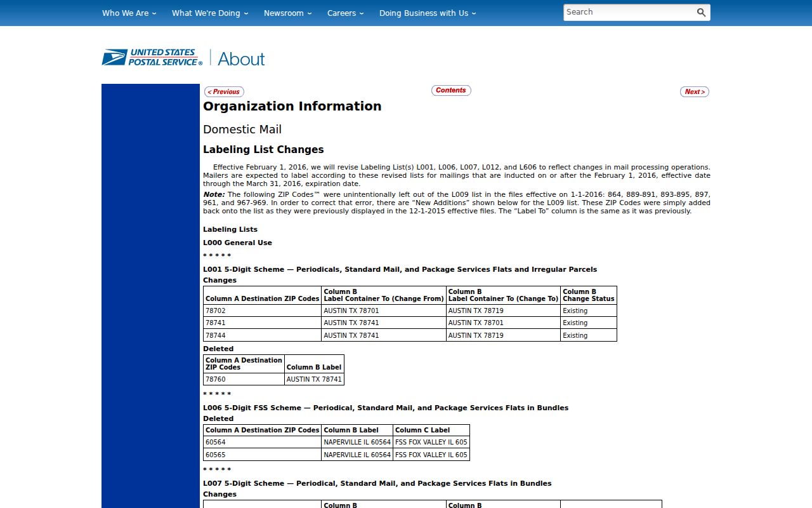Image resolution: width=812 pixels, height=508 pixels.
Task: Expand Doing Business with Us menu
Action: pos(428,13)
